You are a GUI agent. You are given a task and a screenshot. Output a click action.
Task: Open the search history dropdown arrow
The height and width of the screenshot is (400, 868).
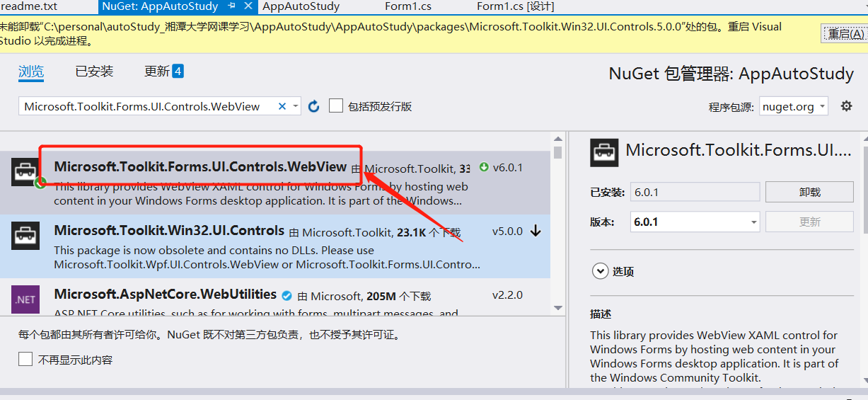click(296, 106)
